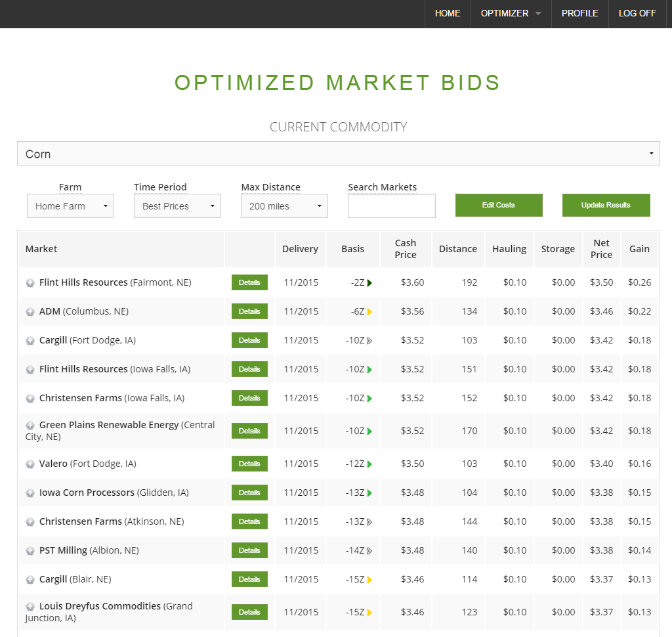Click the Basis column header

(x=352, y=249)
